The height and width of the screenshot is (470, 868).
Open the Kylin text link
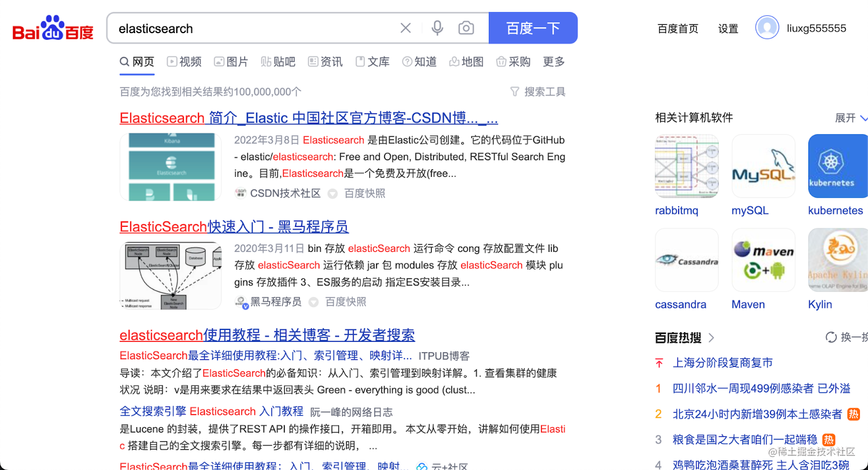tap(820, 304)
